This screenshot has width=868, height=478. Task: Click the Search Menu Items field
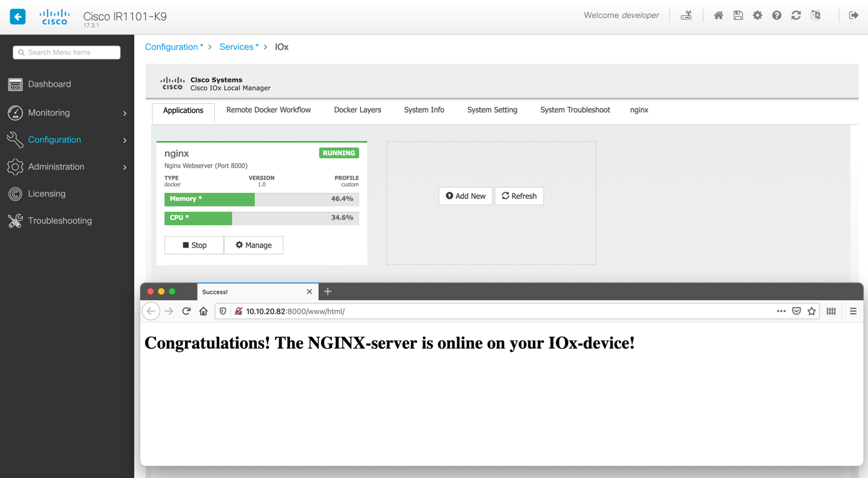[67, 53]
